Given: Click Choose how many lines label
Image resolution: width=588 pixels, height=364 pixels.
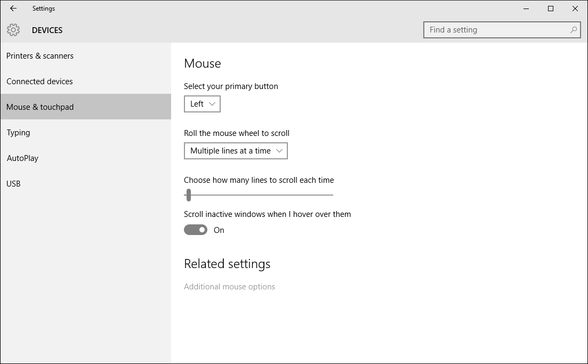Looking at the screenshot, I should point(259,180).
